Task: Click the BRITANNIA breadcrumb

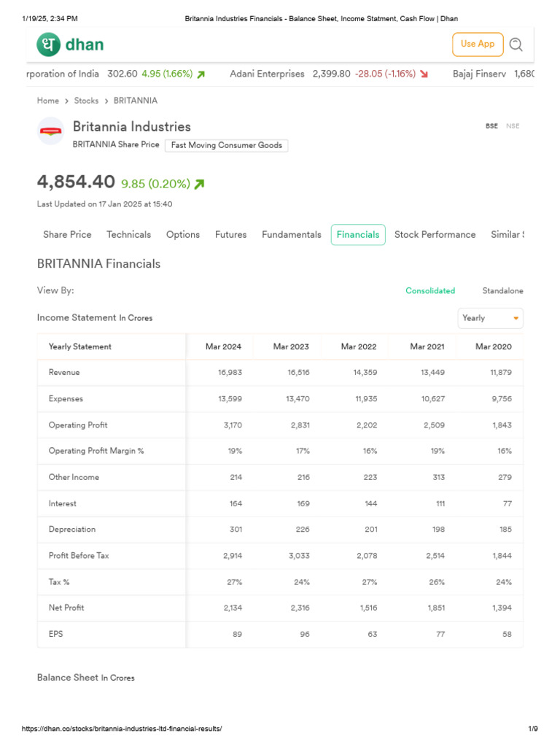Action: click(x=135, y=101)
